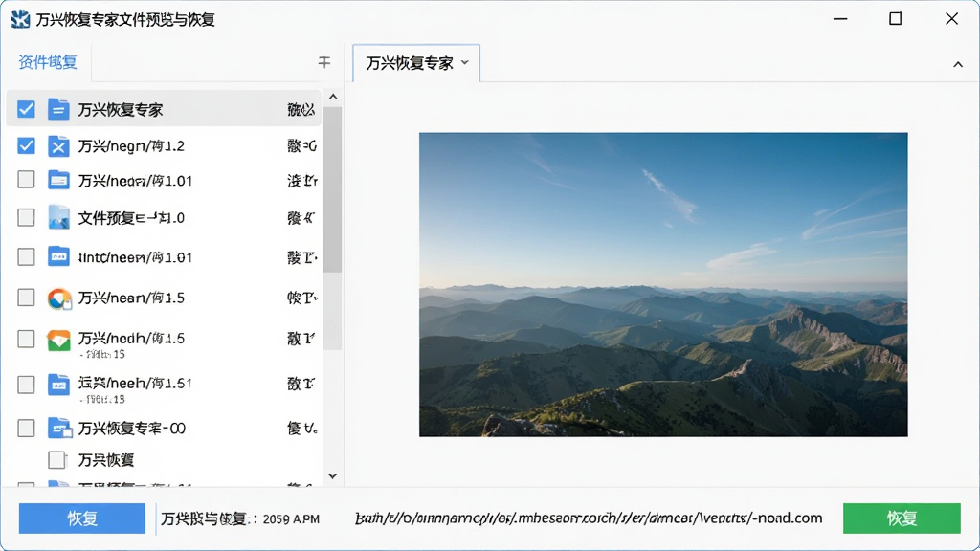Click the image file icon beside 文件预复

(58, 217)
